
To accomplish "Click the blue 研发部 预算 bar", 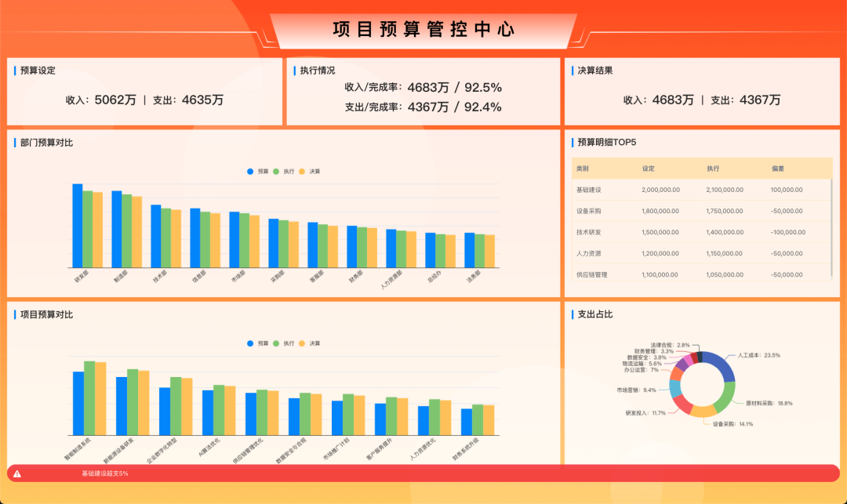I will pos(78,226).
